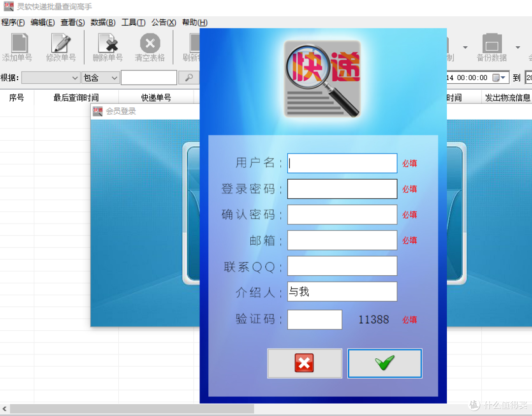Open the 数据(B) menu
532x416 pixels.
103,22
